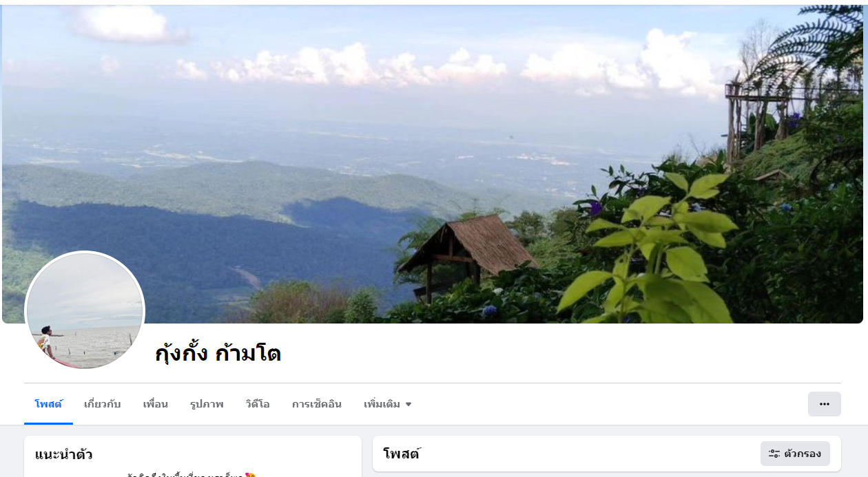Click the ตัวกรอง posts filter button

coord(795,454)
